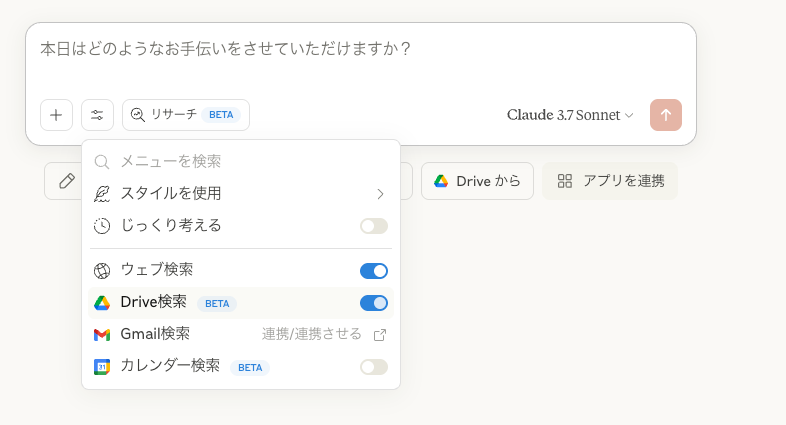This screenshot has width=786, height=425.
Task: Enable the じっくり考える toggle
Action: pos(374,226)
